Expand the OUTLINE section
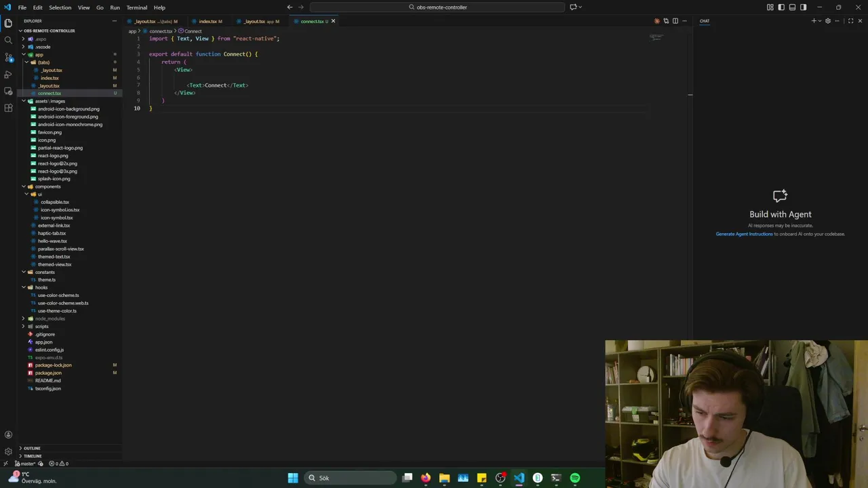The width and height of the screenshot is (868, 488). [x=32, y=448]
